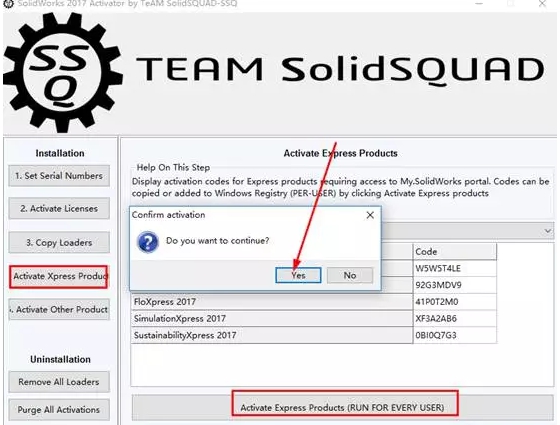Go to step 2 Activate Licenses
This screenshot has height=425, width=560.
coord(59,209)
